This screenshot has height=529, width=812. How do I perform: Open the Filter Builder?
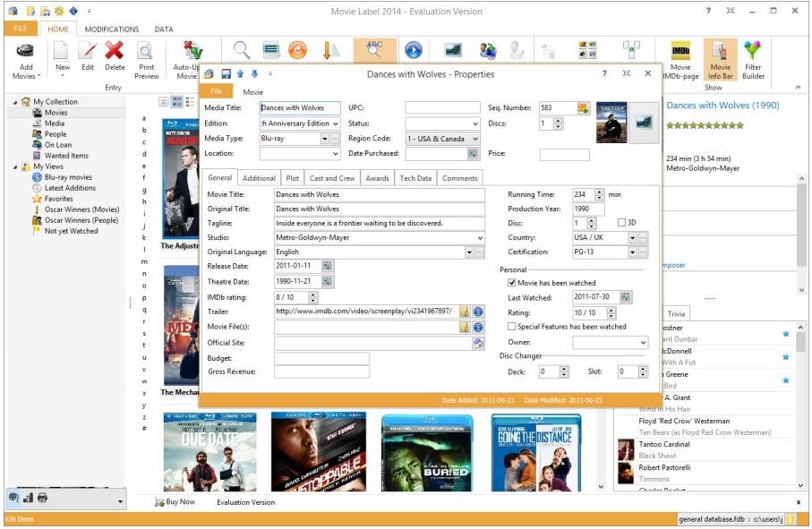[753, 60]
